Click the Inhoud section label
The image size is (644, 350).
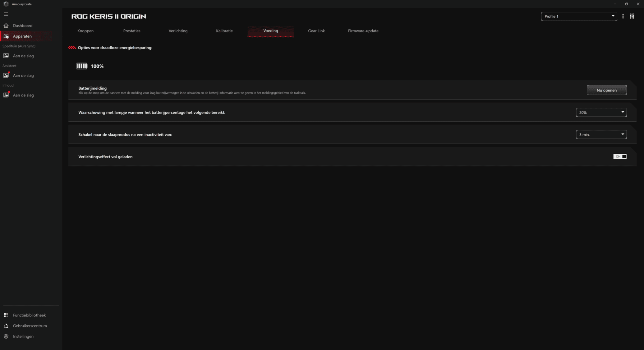[8, 85]
